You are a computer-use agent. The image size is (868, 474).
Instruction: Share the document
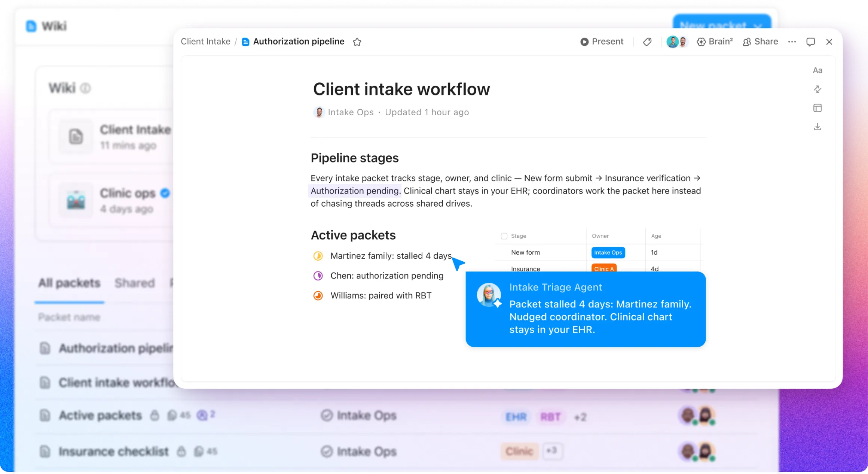click(x=760, y=42)
